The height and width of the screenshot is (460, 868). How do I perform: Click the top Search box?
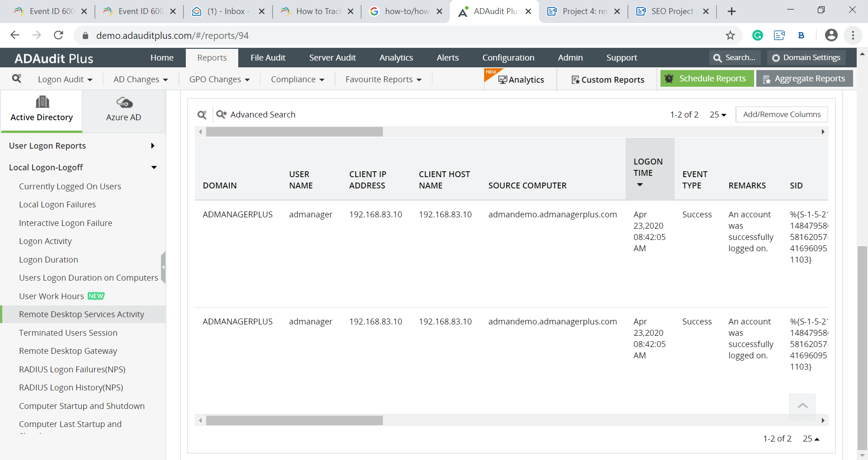[x=735, y=58]
